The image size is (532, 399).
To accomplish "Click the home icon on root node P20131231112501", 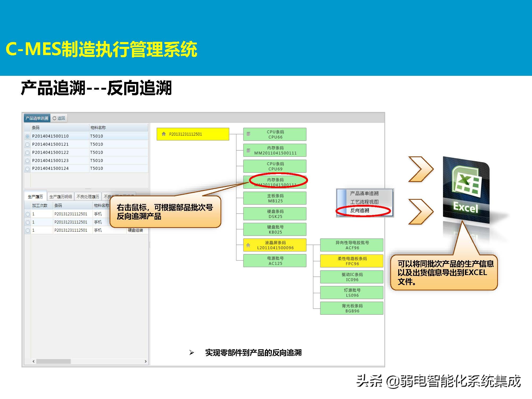I will coord(164,134).
